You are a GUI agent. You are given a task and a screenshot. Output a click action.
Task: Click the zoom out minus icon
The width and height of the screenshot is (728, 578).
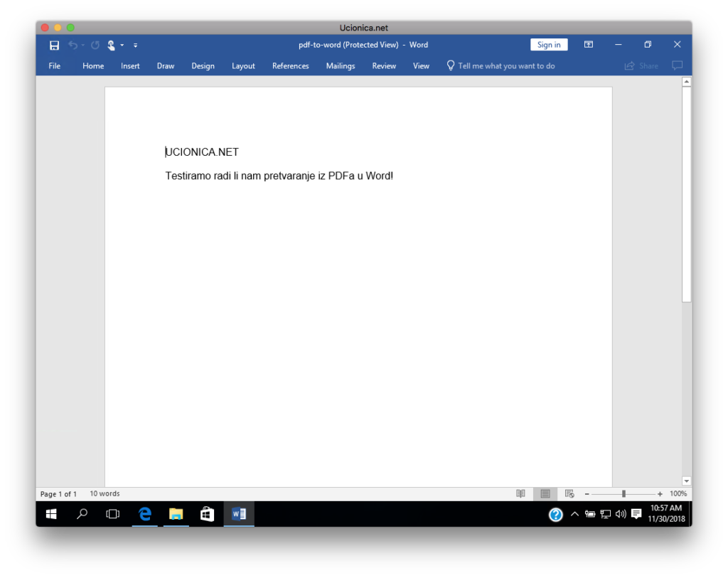587,493
